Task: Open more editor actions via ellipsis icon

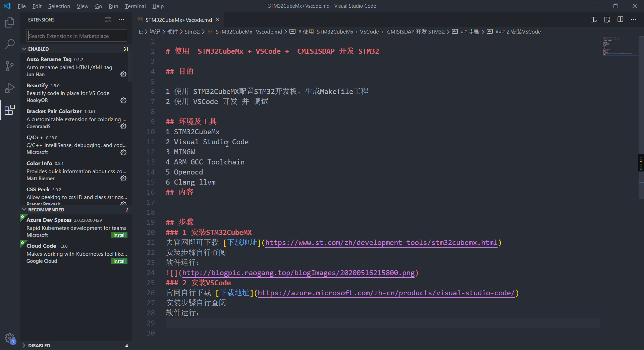Action: 634,19
